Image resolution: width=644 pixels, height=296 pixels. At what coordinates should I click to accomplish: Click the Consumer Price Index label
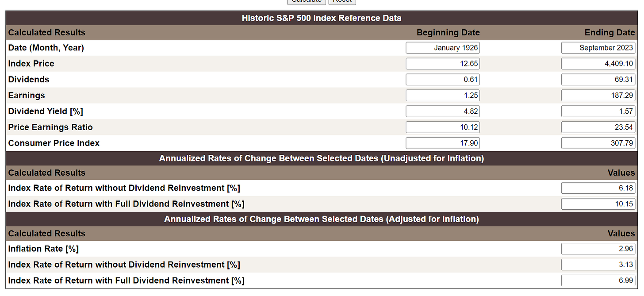tap(54, 143)
